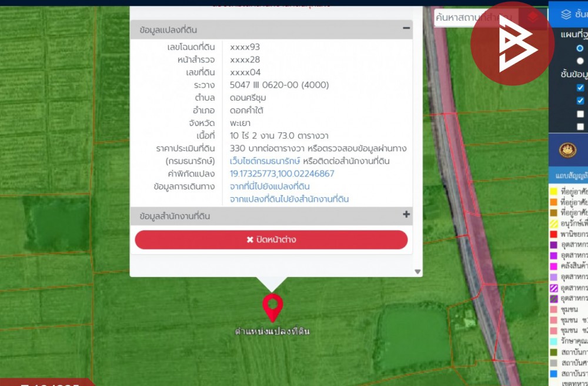Screen dimensions: 588x386
Task: Click the round government seal emblem
Action: coord(567,149)
